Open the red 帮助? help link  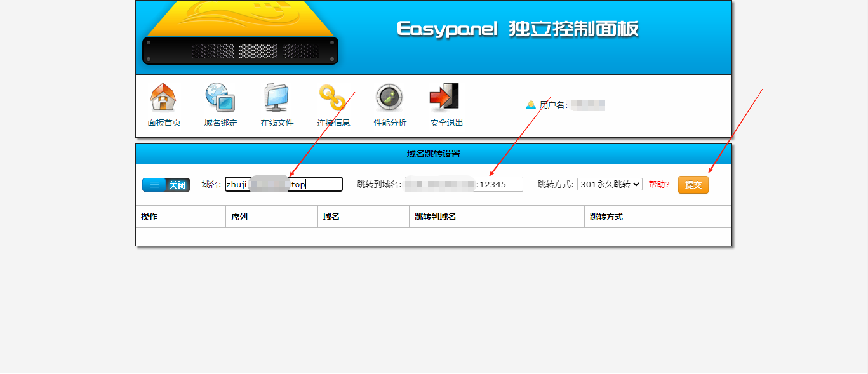658,184
